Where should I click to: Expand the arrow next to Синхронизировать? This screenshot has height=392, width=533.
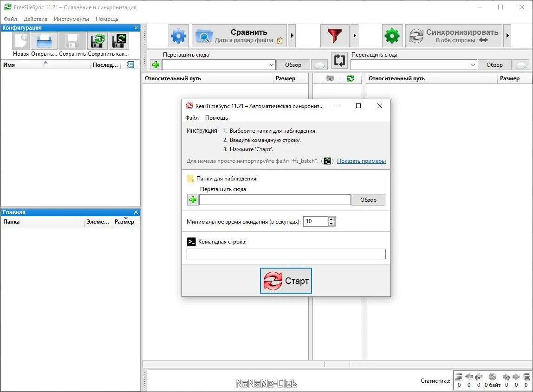click(x=507, y=35)
